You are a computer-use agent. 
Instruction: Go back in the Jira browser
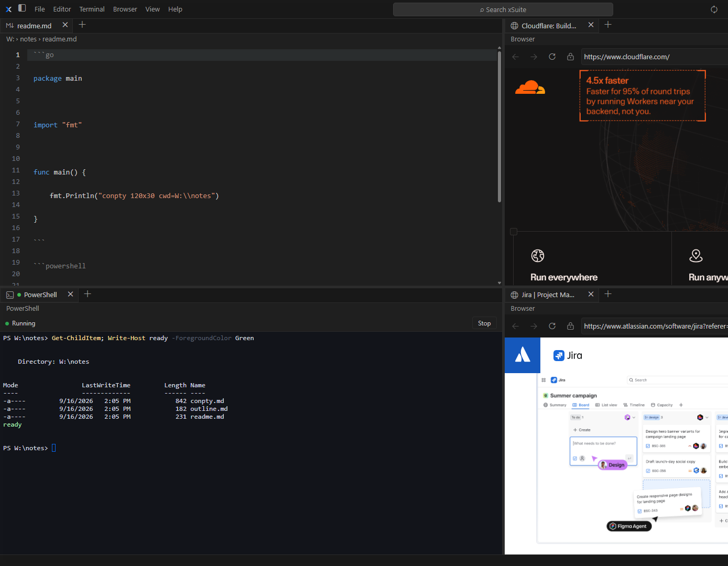pyautogui.click(x=516, y=326)
